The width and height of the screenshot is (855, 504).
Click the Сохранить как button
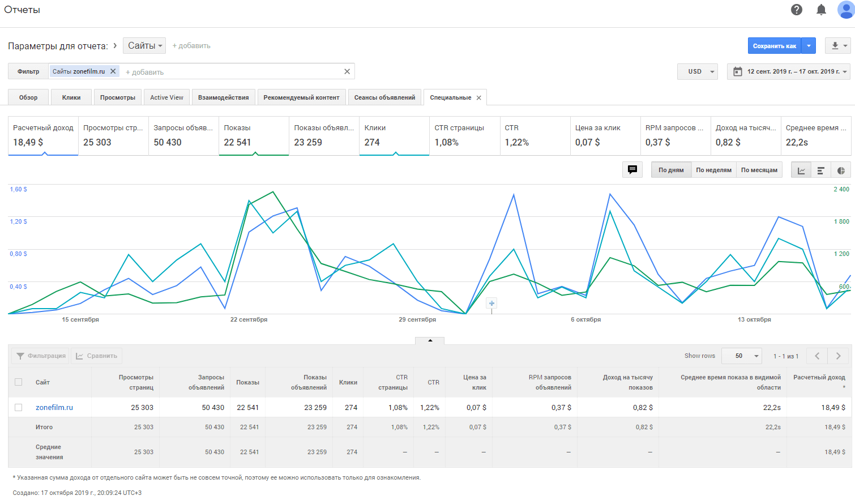pos(774,46)
